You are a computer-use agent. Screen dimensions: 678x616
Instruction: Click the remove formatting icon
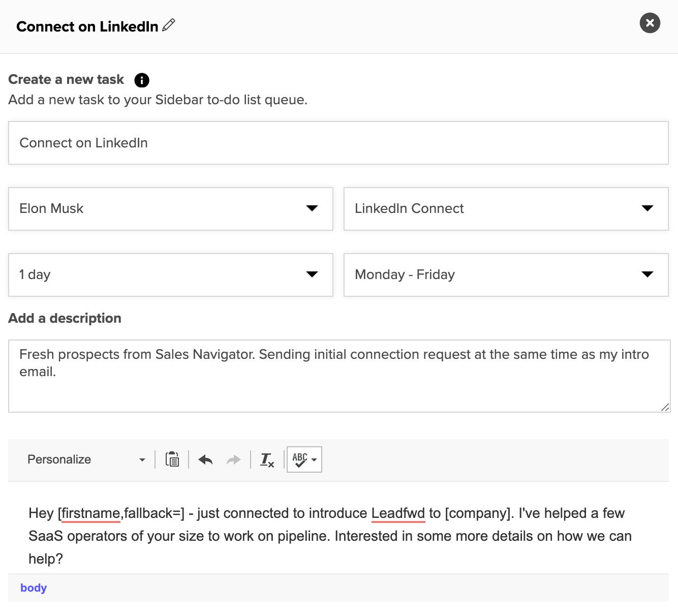(x=267, y=459)
